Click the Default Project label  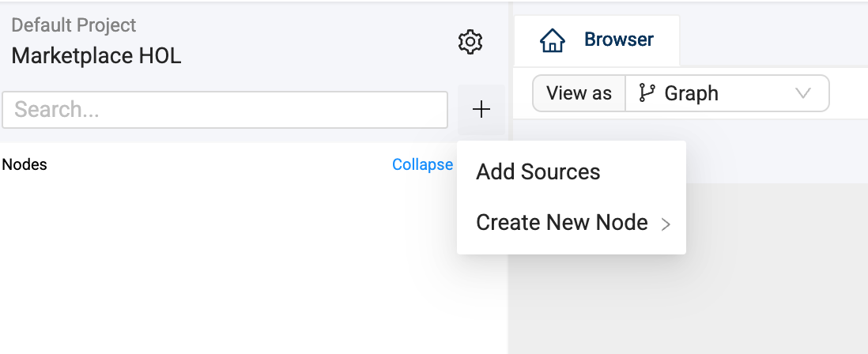(74, 25)
